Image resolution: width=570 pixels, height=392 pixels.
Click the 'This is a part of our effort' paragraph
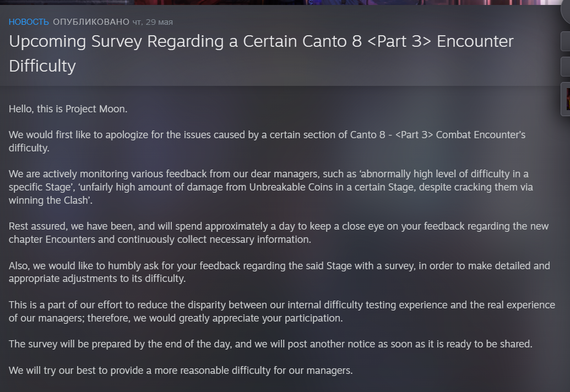coord(282,312)
